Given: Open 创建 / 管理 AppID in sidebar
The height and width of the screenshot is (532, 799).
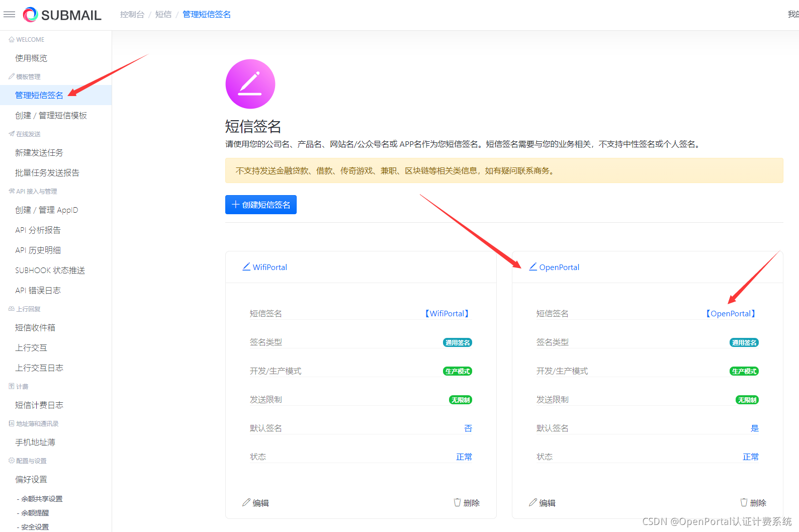Looking at the screenshot, I should pos(47,210).
